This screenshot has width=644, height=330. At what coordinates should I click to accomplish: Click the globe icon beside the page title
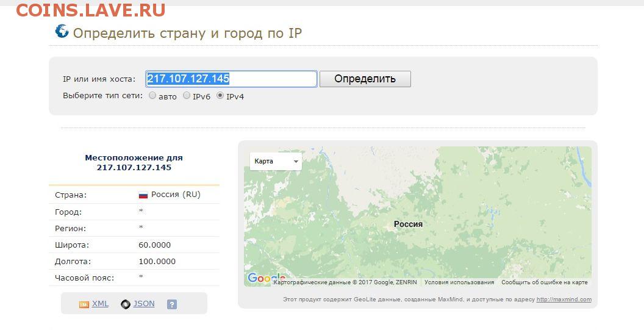point(62,31)
